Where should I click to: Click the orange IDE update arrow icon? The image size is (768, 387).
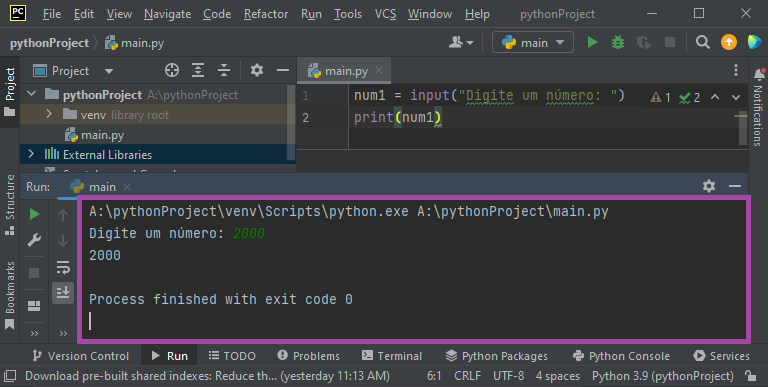tap(728, 43)
